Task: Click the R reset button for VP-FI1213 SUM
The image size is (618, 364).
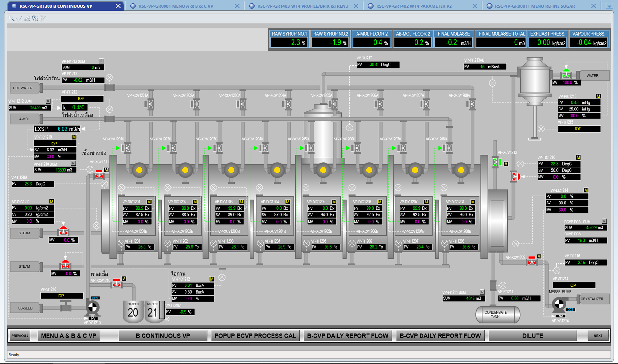Action: [101, 61]
